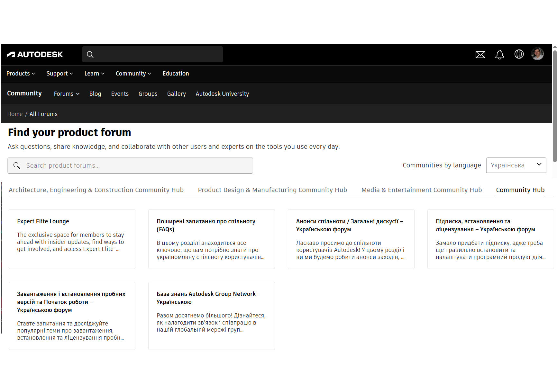Click the product forum search magnifier icon

click(17, 165)
